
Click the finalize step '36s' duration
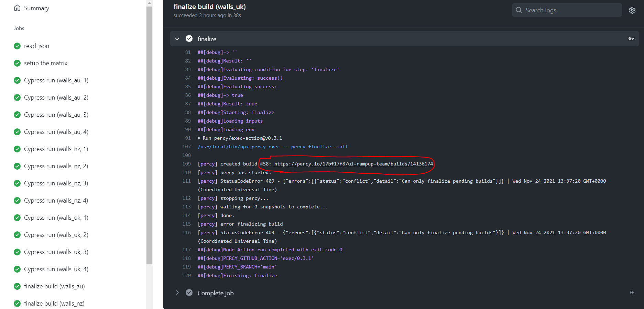(x=631, y=38)
